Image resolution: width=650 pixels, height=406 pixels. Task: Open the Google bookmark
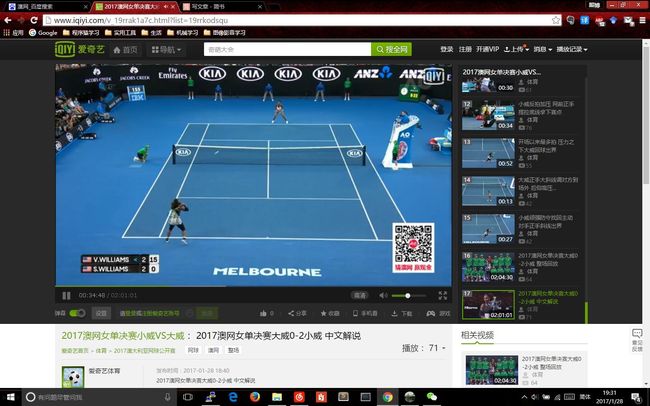tap(43, 32)
